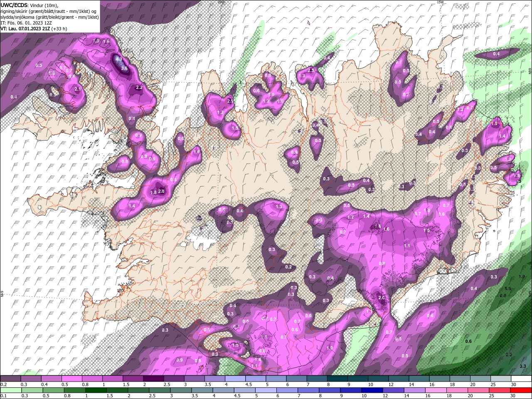Viewport: 532px width, 399px height.
Task: Click the bright red swatch ending the lower legend
Action: pyautogui.click(x=521, y=390)
